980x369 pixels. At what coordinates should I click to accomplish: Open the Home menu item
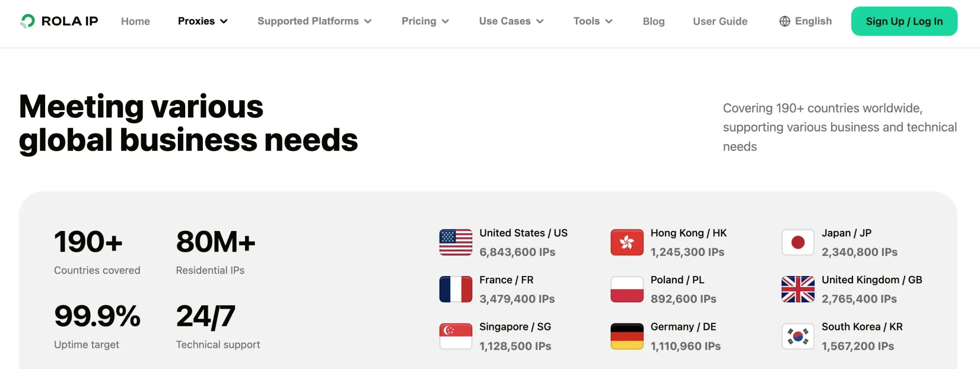pyautogui.click(x=136, y=21)
